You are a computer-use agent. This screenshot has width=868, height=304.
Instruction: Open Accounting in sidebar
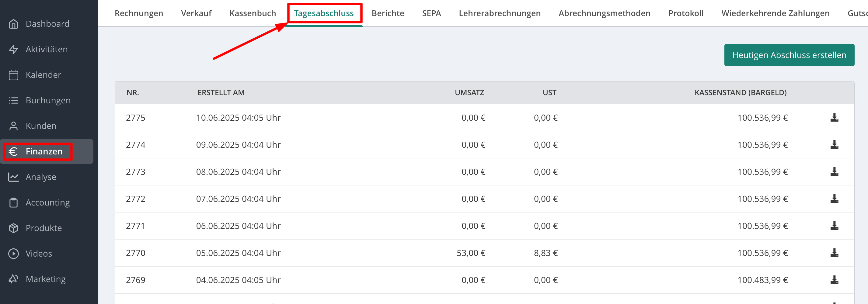48,203
